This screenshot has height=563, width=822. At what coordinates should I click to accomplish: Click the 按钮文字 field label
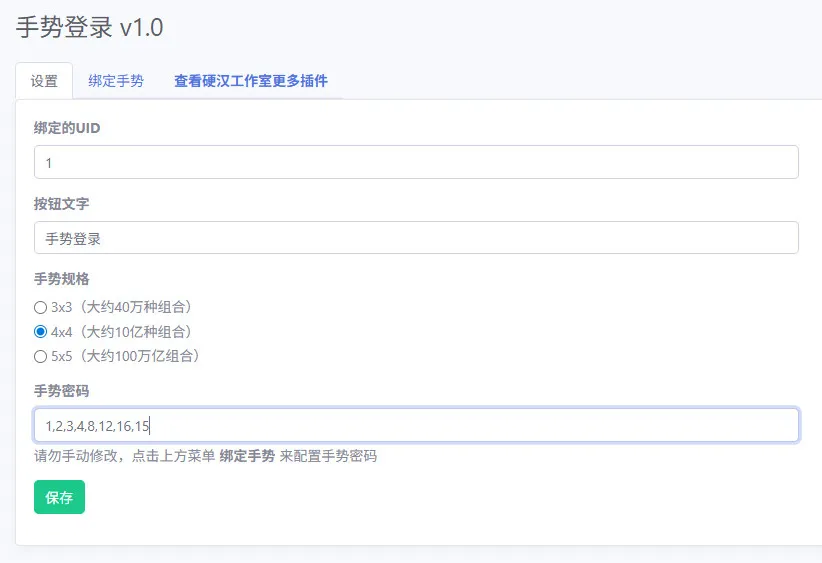[61, 204]
